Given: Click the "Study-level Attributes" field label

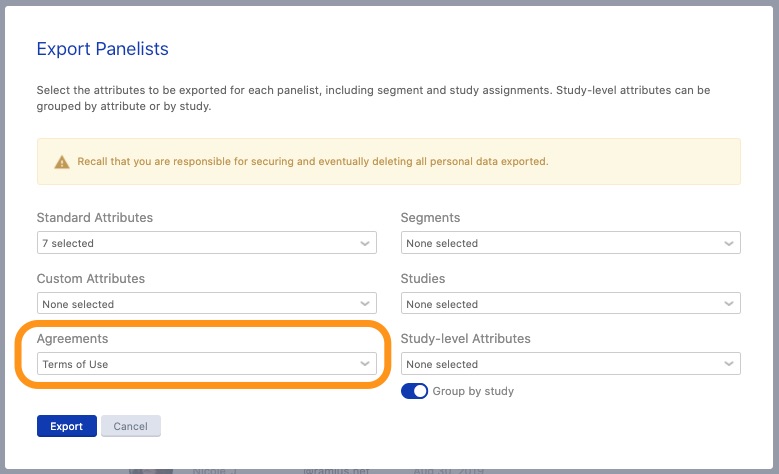Looking at the screenshot, I should tap(465, 338).
